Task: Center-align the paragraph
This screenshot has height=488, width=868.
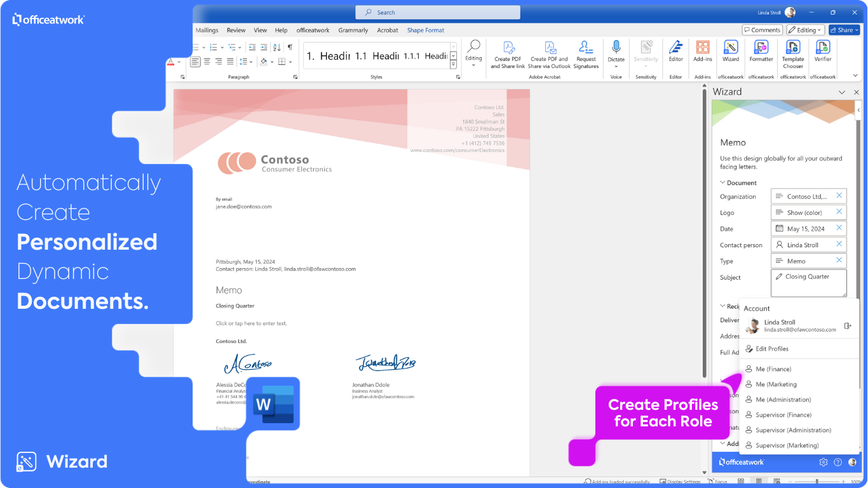Action: pos(207,62)
